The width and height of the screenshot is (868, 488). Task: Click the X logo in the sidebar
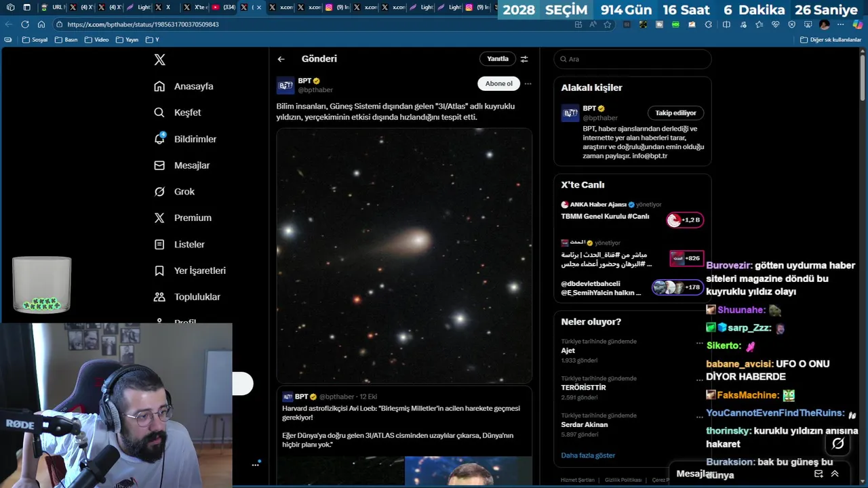[159, 60]
